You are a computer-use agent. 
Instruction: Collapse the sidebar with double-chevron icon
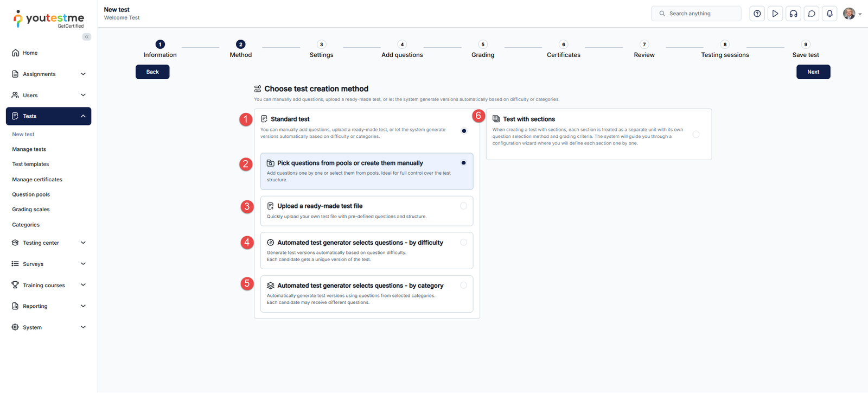point(87,37)
